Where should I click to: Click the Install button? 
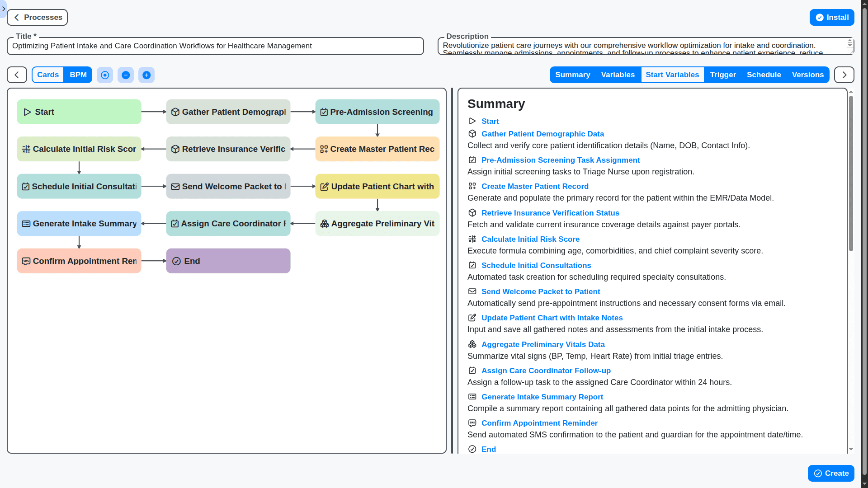click(x=832, y=17)
